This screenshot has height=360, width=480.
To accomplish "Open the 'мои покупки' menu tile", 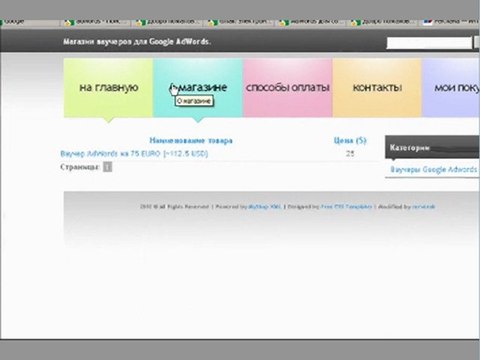I will pyautogui.click(x=451, y=88).
